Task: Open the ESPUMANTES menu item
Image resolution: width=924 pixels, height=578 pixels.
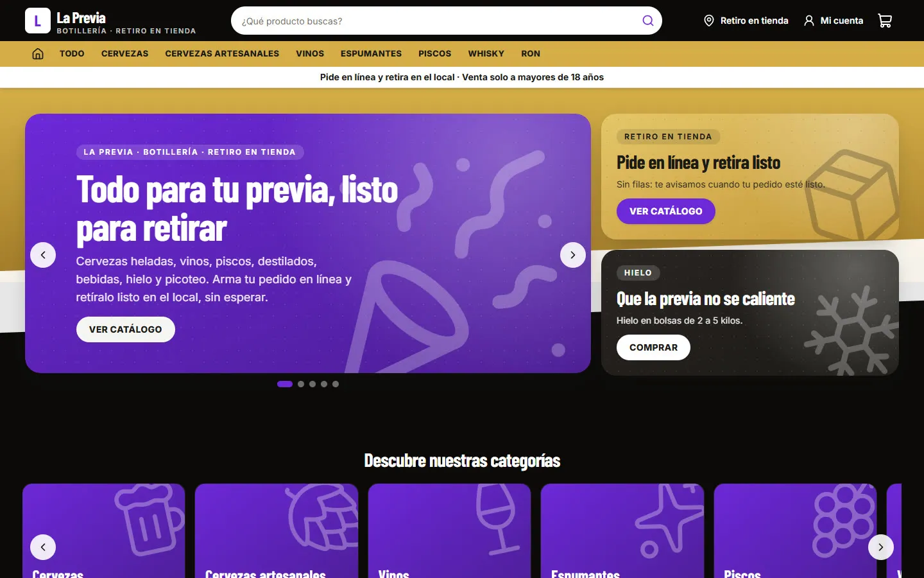Action: point(371,54)
